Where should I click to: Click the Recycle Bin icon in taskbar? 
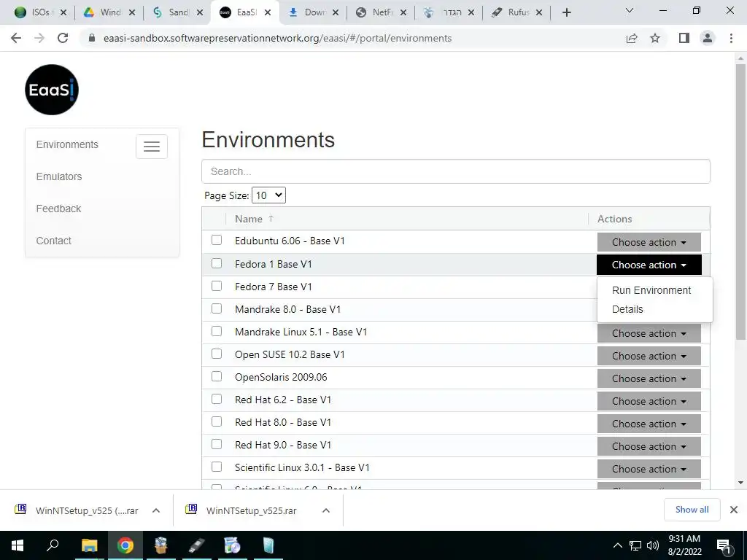pos(268,545)
